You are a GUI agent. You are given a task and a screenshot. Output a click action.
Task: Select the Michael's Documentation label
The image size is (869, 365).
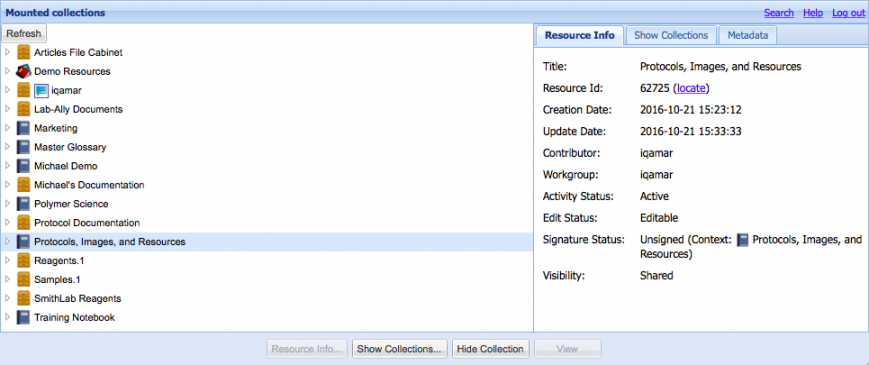[89, 185]
